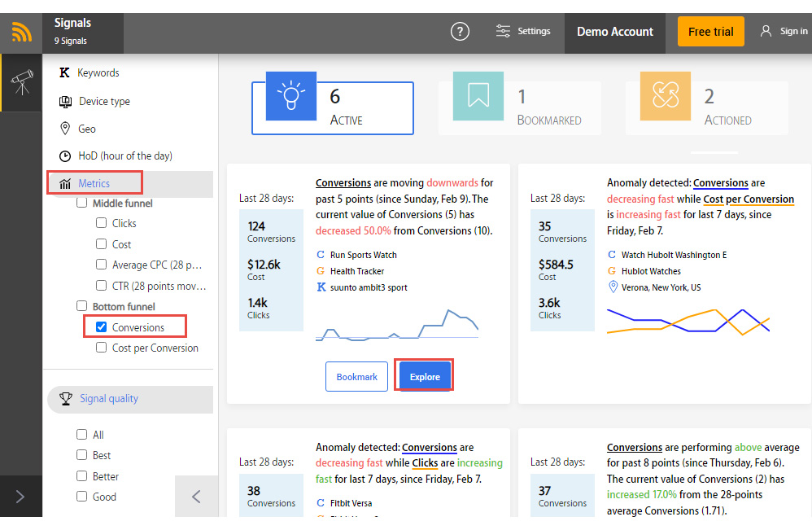The width and height of the screenshot is (812, 530).
Task: Click the Signal quality trophy icon
Action: [66, 398]
